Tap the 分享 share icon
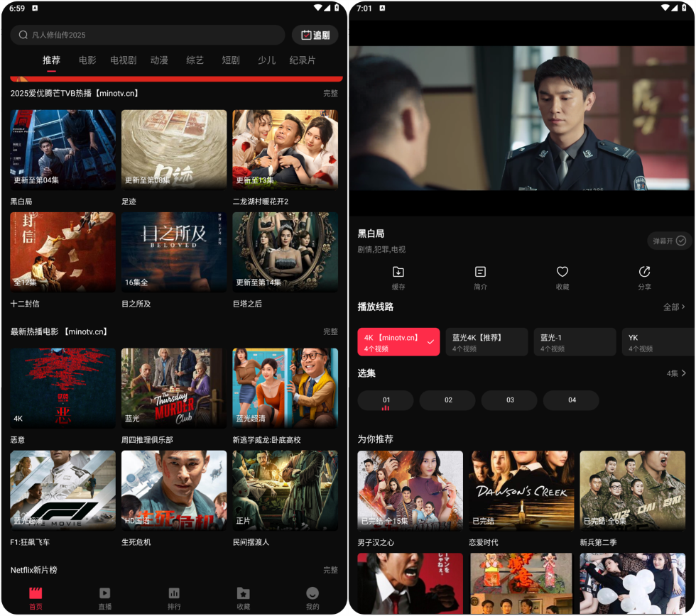Viewport: 696px width, 616px height. click(644, 273)
